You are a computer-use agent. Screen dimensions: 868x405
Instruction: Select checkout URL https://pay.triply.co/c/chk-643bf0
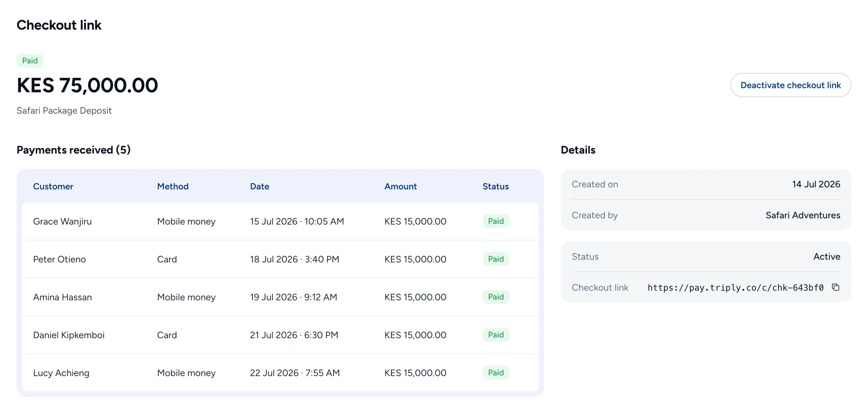click(x=735, y=288)
